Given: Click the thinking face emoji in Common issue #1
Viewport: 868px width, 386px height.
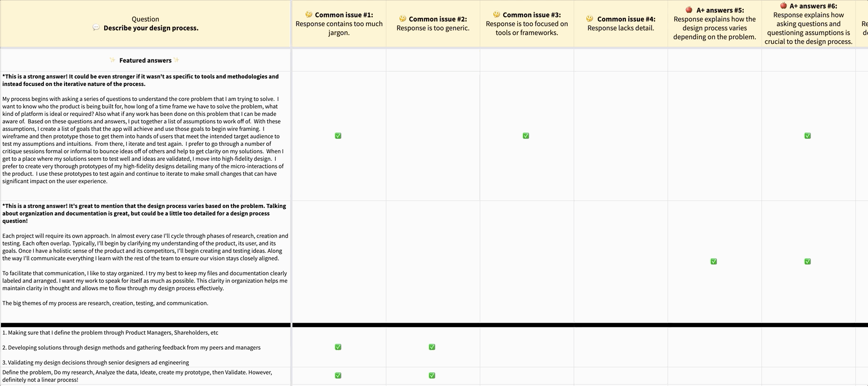Looking at the screenshot, I should (309, 14).
